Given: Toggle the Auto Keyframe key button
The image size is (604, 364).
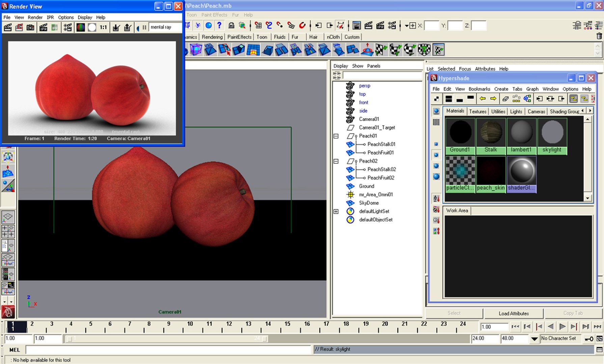Looking at the screenshot, I should click(x=589, y=339).
